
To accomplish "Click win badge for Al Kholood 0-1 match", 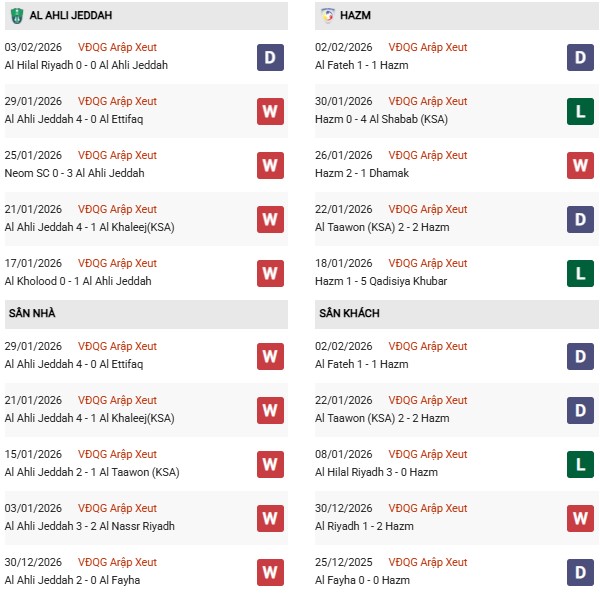I will (270, 273).
